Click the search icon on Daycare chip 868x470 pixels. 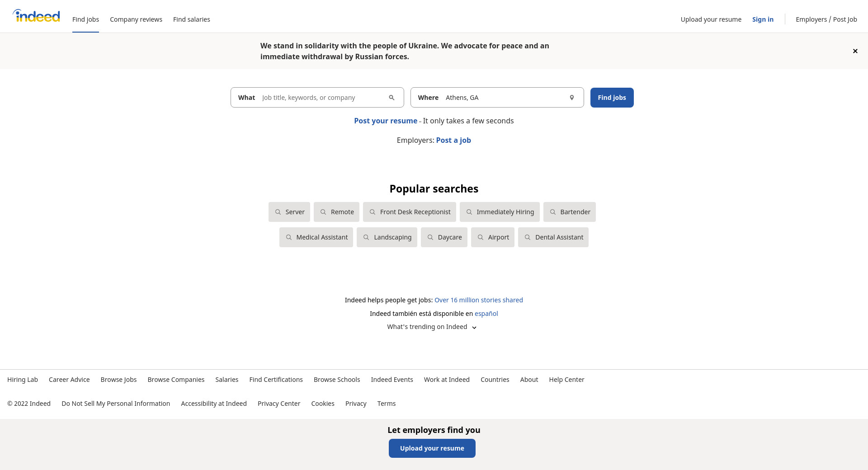(430, 237)
